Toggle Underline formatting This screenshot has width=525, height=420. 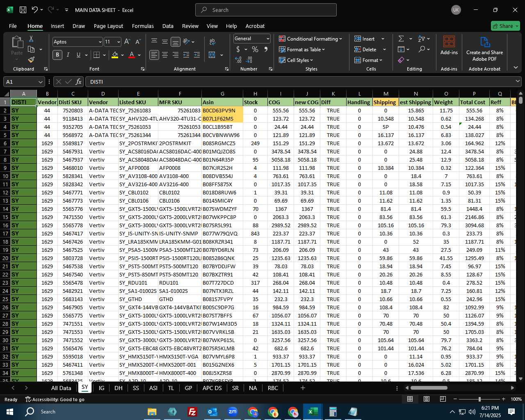(x=78, y=55)
